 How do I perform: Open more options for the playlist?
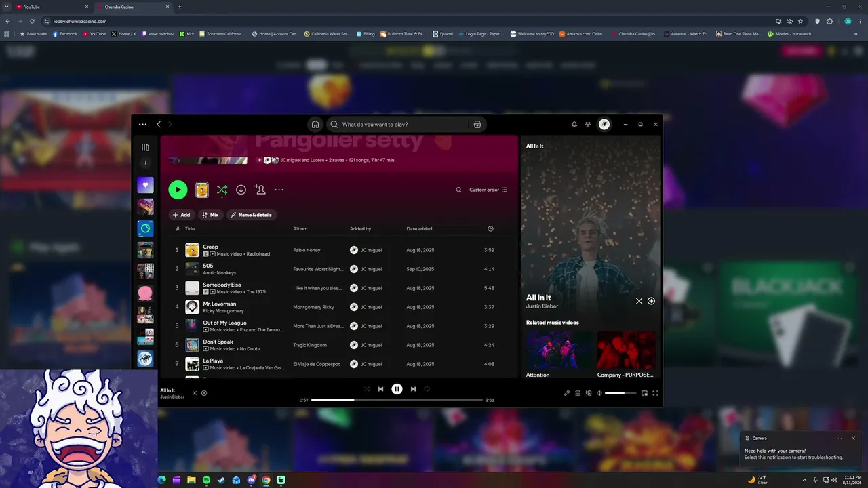[279, 190]
